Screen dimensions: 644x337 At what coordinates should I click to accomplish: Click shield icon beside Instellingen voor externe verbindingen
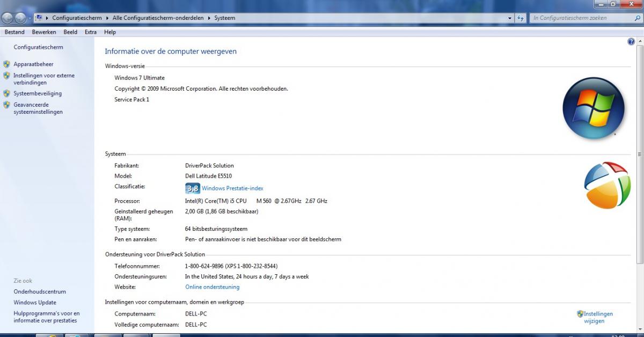click(6, 76)
